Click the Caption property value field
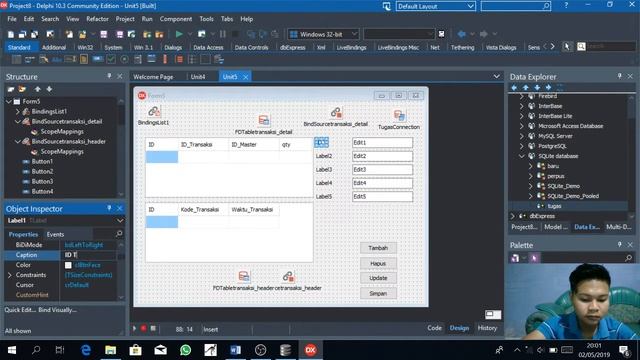Image resolution: width=640 pixels, height=360 pixels. (x=90, y=255)
